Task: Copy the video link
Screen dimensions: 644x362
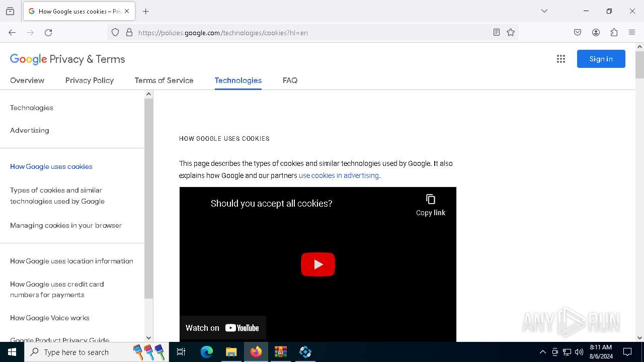Action: [431, 205]
